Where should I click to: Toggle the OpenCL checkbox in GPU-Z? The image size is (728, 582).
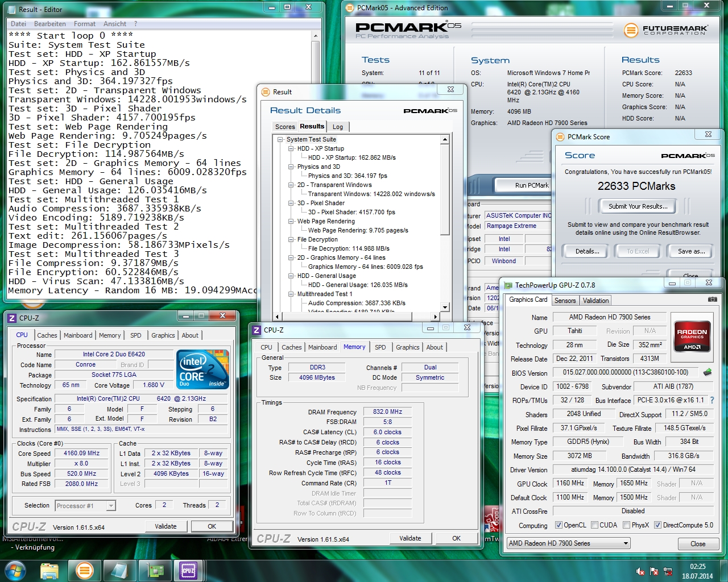point(559,525)
